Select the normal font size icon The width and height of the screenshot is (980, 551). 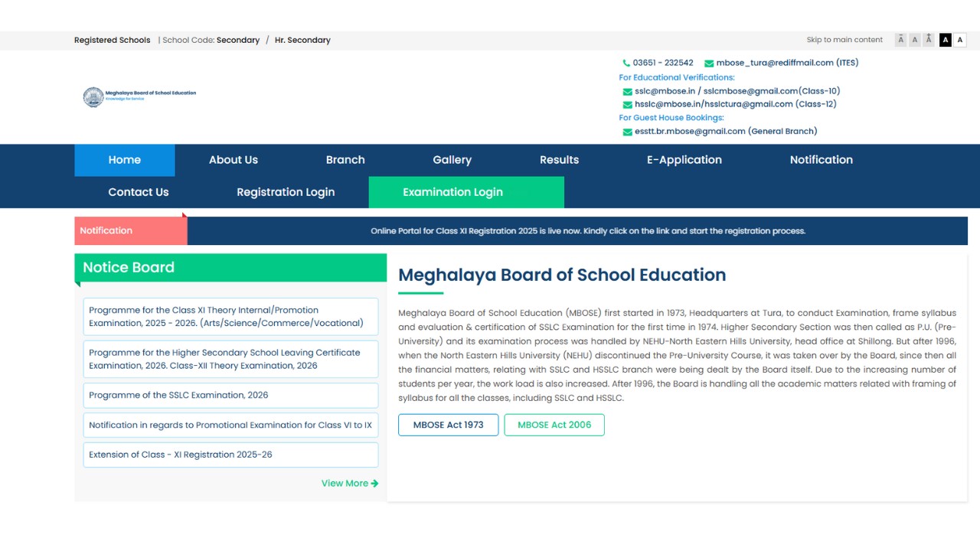pyautogui.click(x=914, y=39)
